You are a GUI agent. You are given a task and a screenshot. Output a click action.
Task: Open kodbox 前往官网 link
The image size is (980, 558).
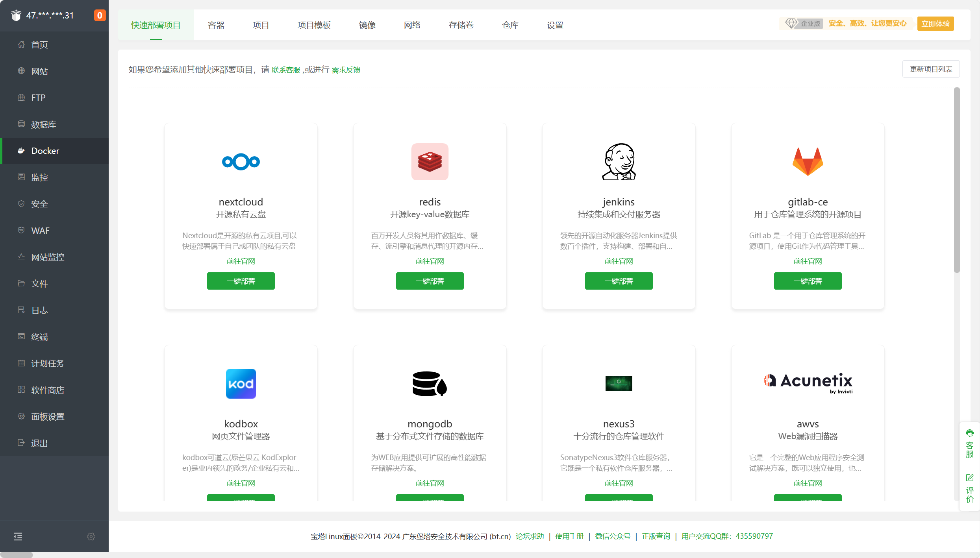241,483
